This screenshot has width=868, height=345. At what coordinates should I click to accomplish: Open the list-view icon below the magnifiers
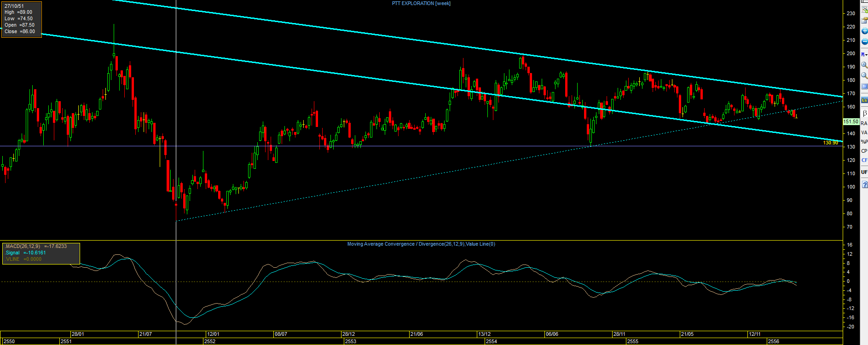pos(864,86)
